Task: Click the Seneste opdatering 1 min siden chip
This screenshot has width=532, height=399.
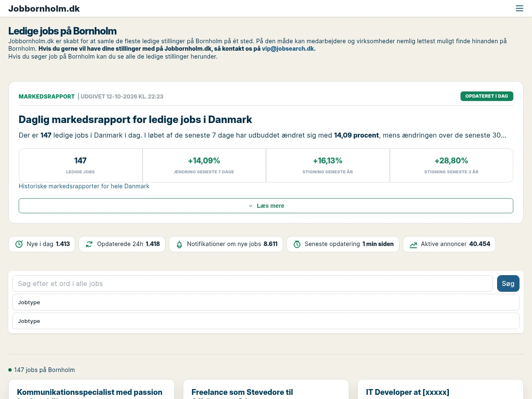Action: [343, 244]
